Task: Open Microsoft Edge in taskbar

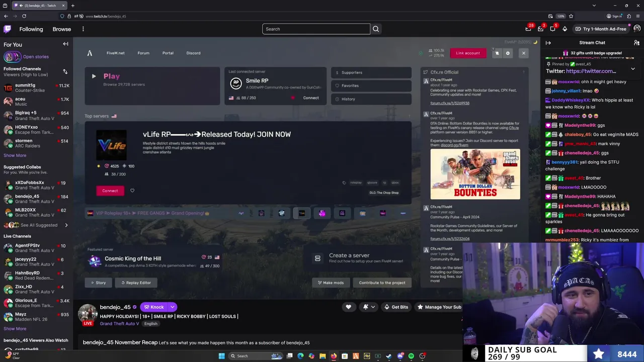Action: [300, 356]
